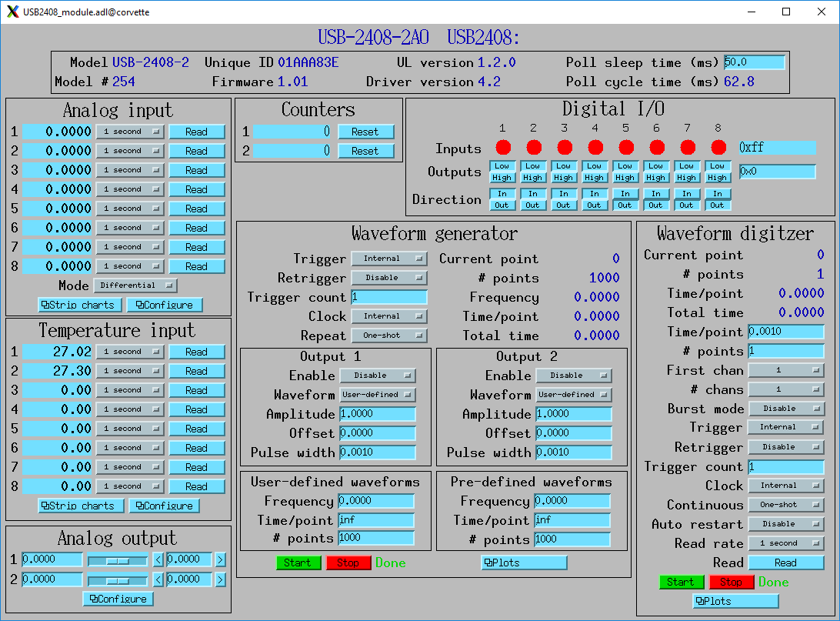Set direction of bit 6 to Out
Viewport: 840px width, 621px height.
(x=655, y=205)
